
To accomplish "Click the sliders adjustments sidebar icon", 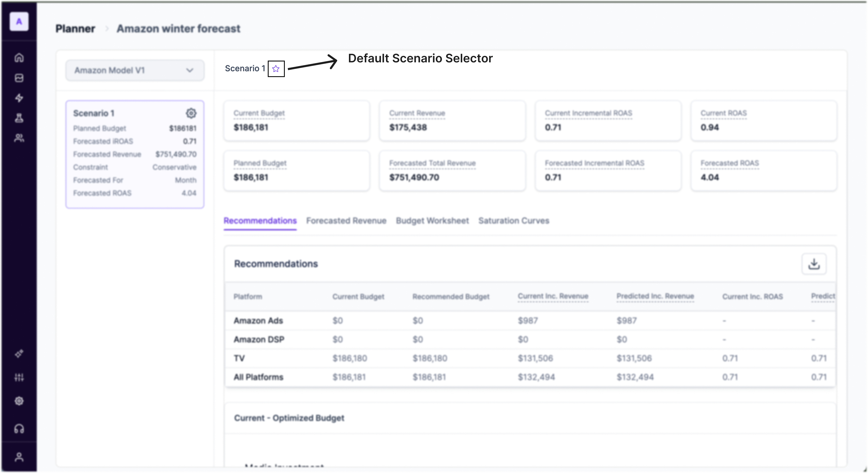I will click(19, 377).
